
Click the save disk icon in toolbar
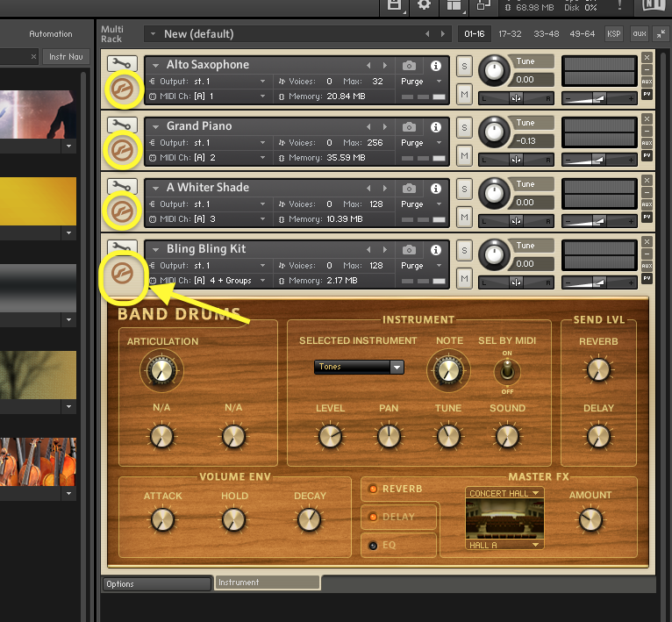tap(395, 5)
